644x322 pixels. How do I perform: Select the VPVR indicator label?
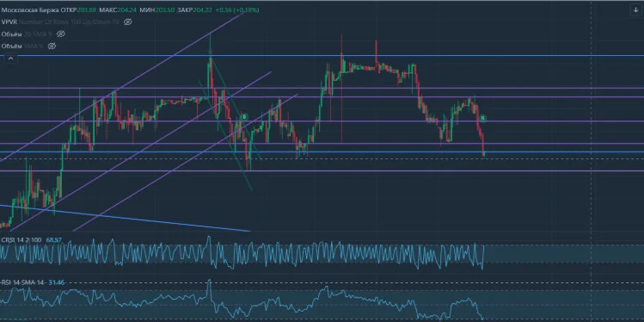tap(9, 22)
